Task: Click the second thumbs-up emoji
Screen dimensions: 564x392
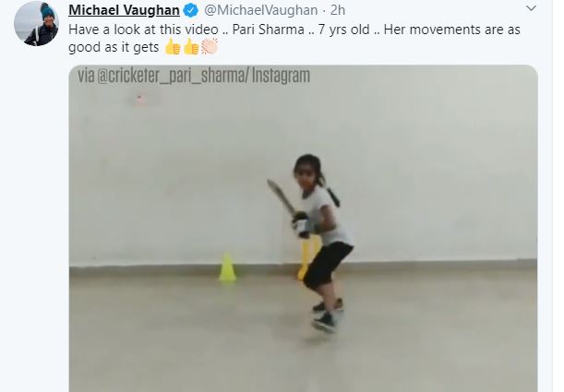Action: click(x=191, y=47)
